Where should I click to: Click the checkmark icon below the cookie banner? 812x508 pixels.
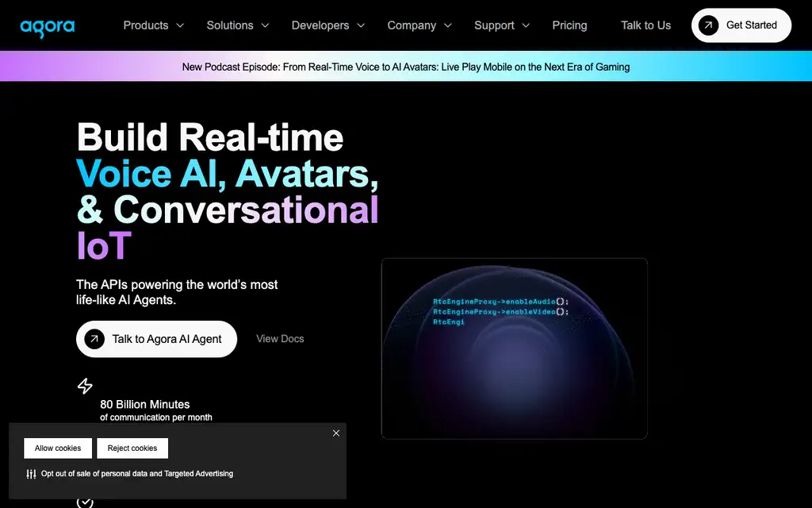(85, 502)
